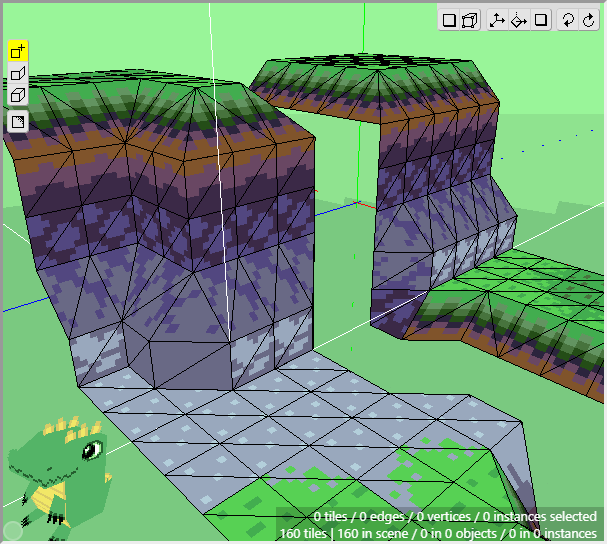The width and height of the screenshot is (607, 544).
Task: Select the Draw tile mode (yellow button)
Action: pyautogui.click(x=18, y=51)
